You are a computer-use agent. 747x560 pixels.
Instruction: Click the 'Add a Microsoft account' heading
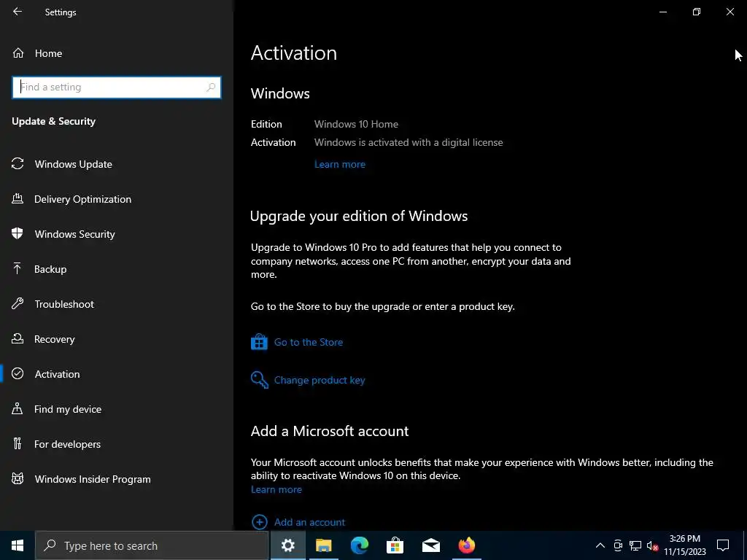(x=330, y=431)
